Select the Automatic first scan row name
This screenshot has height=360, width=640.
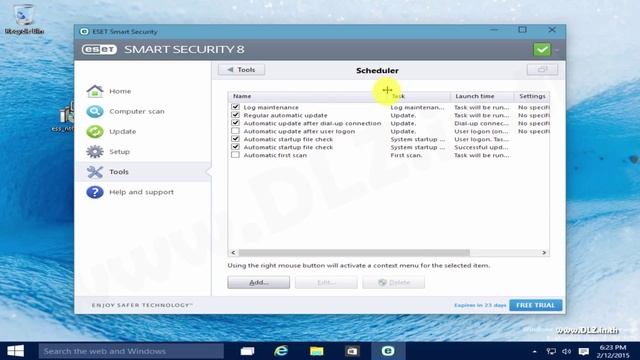pos(275,155)
